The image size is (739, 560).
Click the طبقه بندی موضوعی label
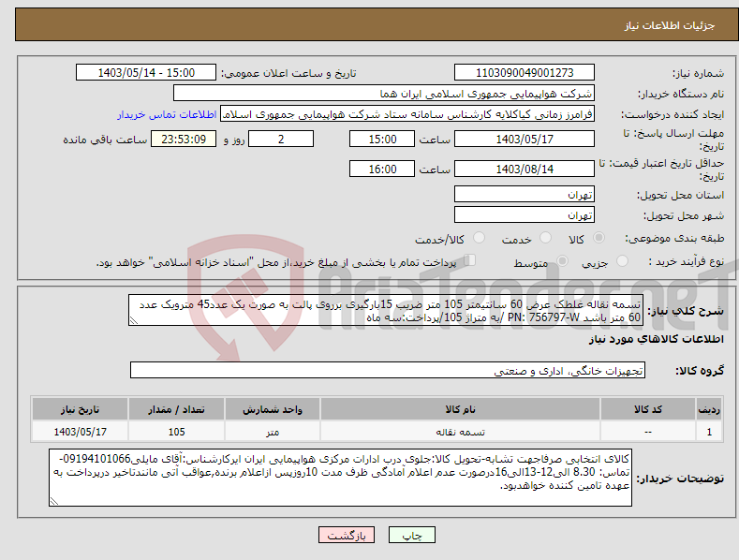[674, 239]
